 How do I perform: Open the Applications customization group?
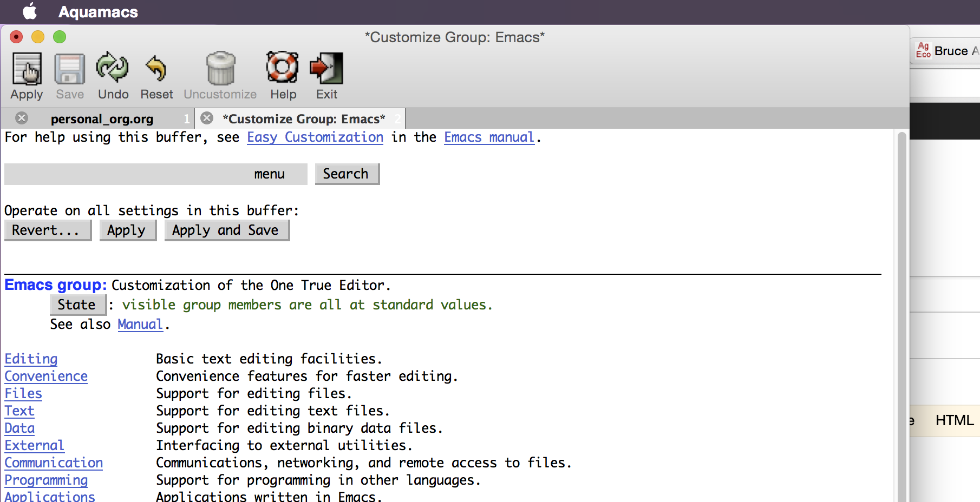[50, 497]
